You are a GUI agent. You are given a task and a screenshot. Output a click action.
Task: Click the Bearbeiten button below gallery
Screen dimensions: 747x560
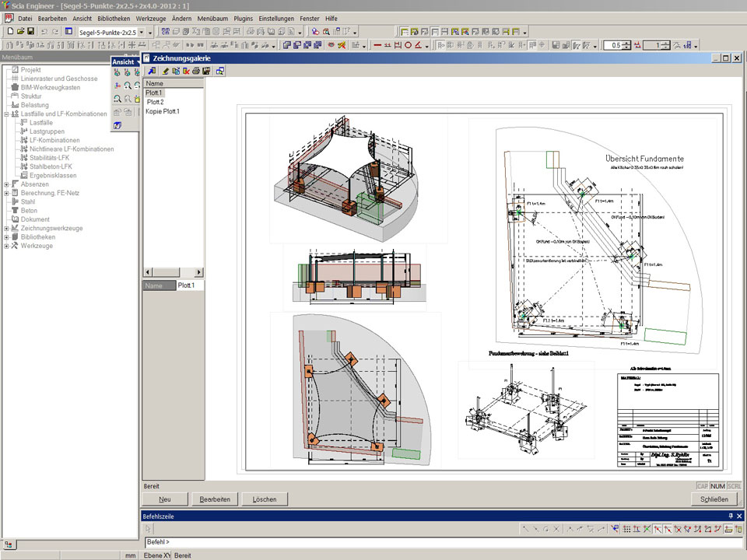(215, 499)
